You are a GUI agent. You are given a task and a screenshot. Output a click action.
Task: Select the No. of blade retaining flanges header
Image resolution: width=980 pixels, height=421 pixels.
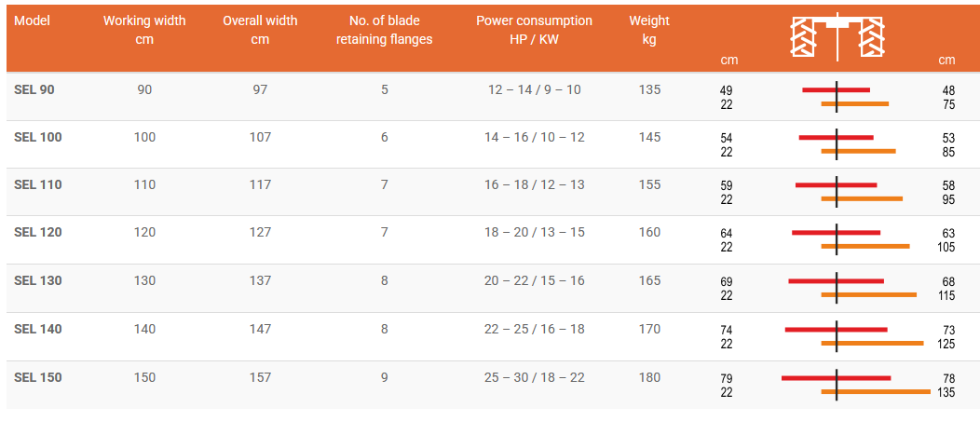384,30
